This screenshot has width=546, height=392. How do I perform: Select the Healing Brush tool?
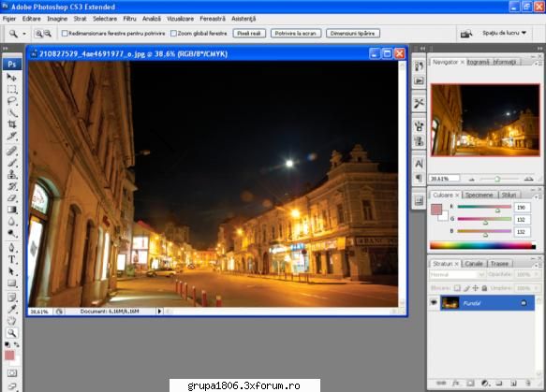point(12,151)
